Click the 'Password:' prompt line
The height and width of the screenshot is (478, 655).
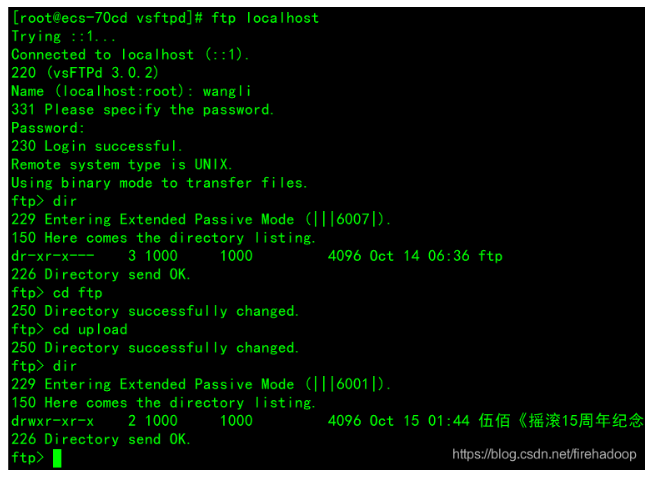pyautogui.click(x=48, y=128)
